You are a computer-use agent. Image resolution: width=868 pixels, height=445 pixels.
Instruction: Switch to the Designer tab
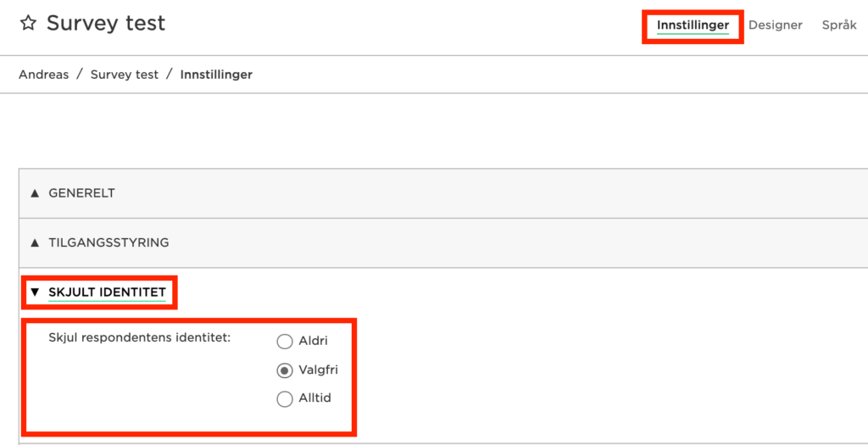(775, 25)
